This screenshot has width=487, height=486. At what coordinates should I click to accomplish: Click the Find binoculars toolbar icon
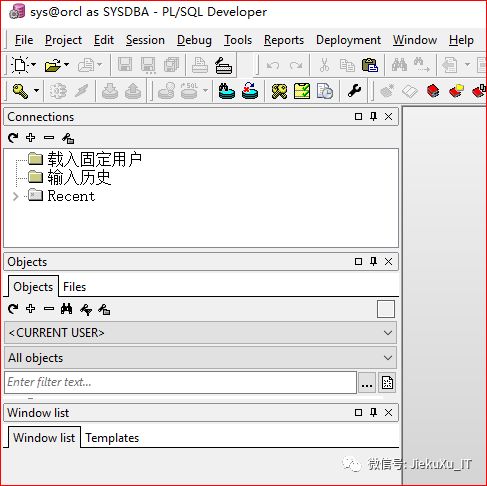click(399, 65)
